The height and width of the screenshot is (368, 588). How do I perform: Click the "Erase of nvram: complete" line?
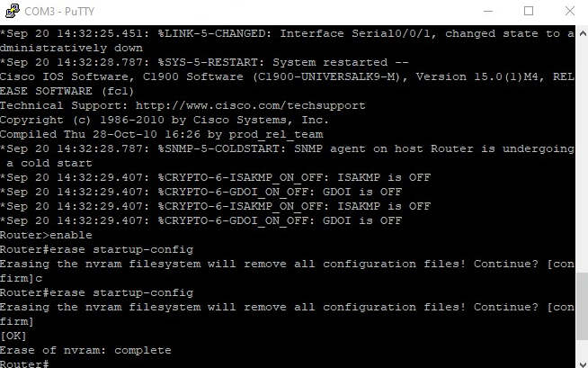[85, 350]
